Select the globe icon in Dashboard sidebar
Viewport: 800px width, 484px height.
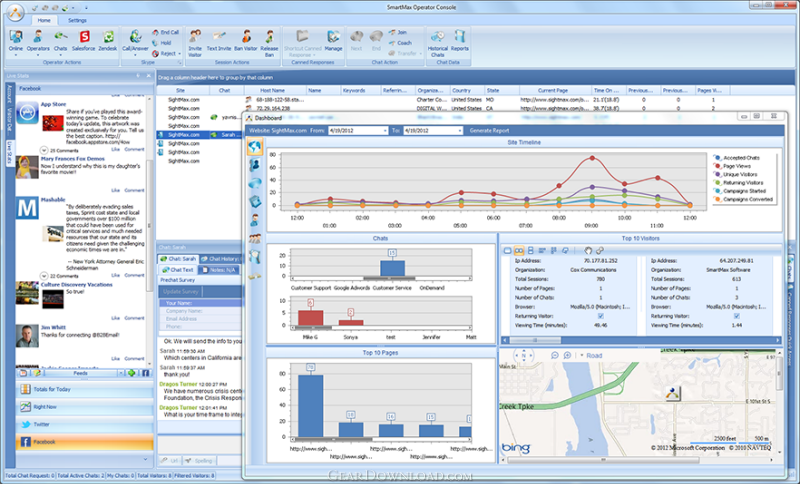pos(255,147)
